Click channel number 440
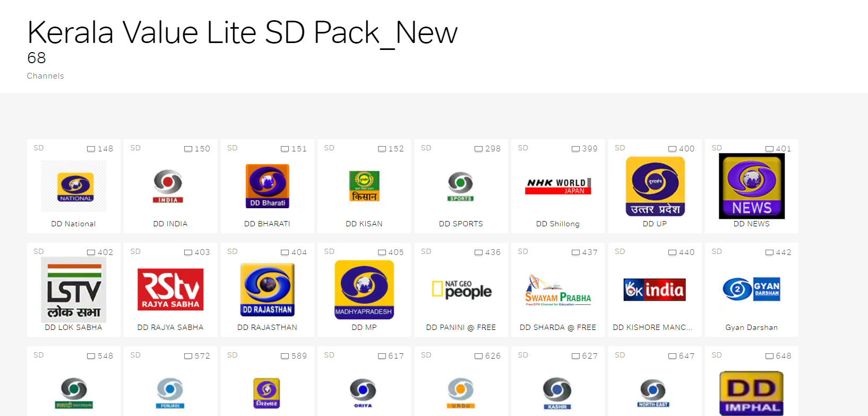 coord(686,252)
